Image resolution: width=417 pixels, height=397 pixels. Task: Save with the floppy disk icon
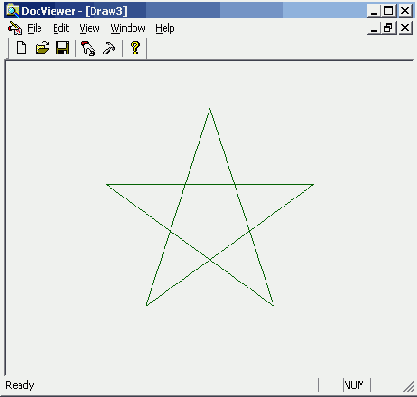click(x=62, y=48)
